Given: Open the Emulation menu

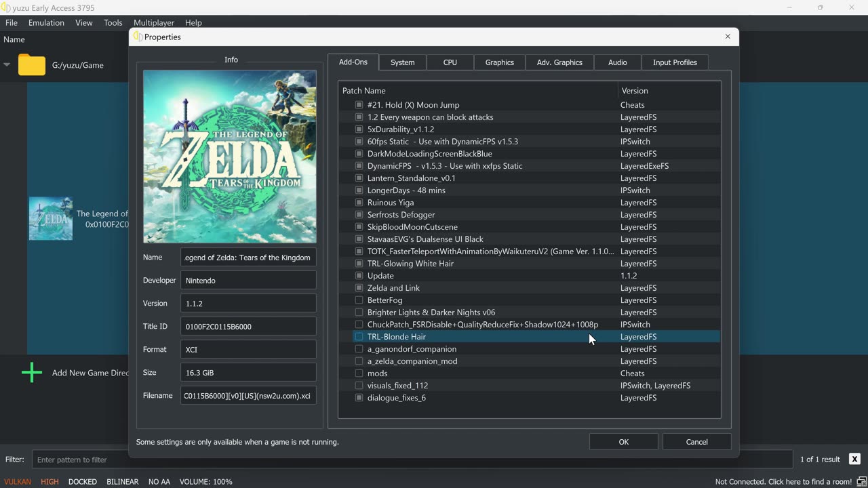Looking at the screenshot, I should point(46,22).
